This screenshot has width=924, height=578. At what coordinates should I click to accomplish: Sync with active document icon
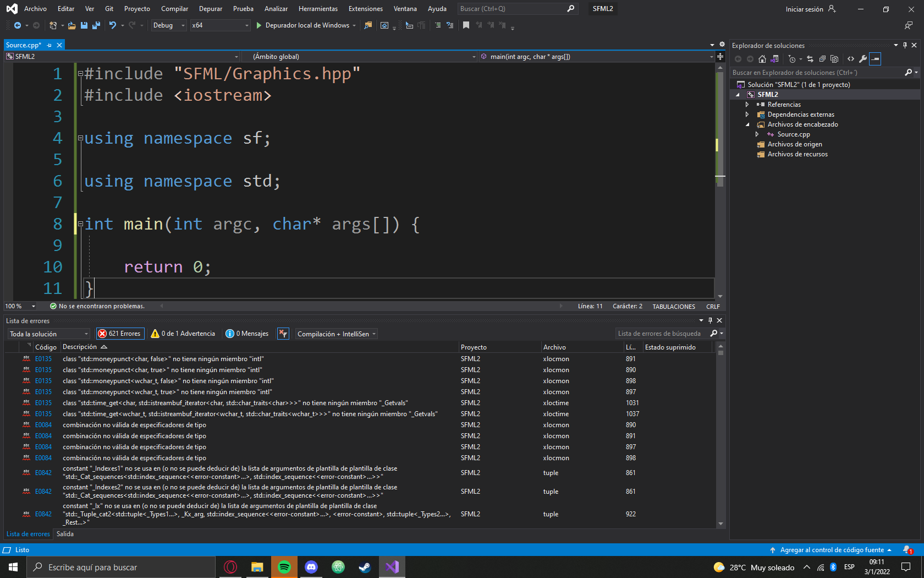[x=810, y=59]
